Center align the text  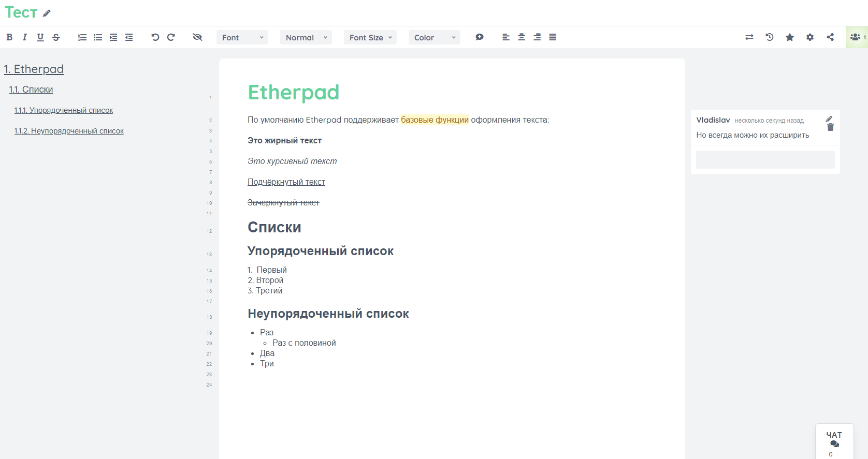tap(522, 37)
